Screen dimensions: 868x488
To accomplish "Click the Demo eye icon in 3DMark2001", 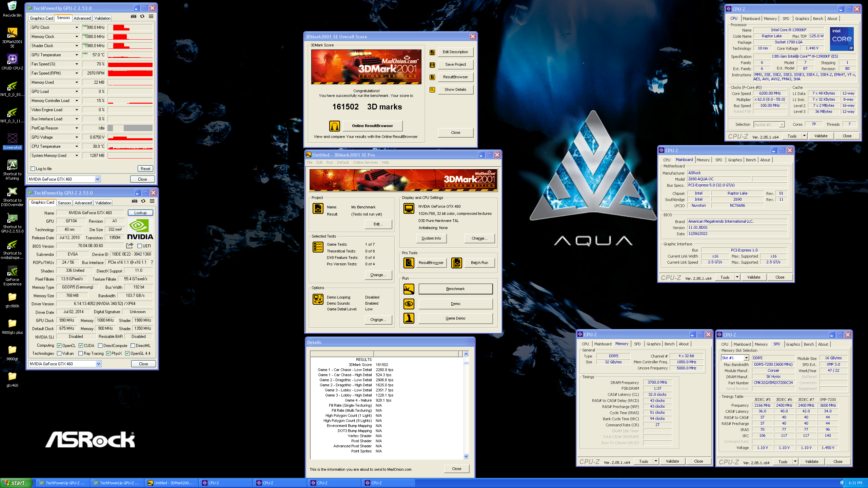I will (409, 304).
